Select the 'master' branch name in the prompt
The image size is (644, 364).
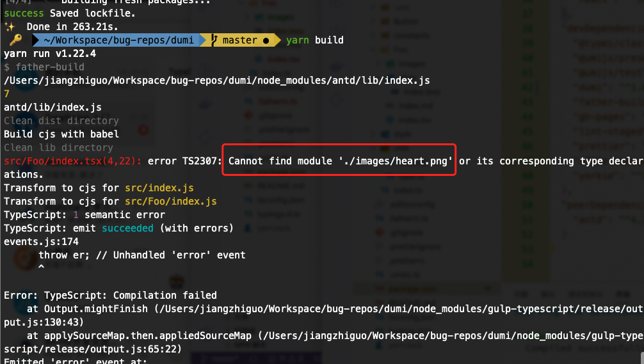tap(240, 40)
